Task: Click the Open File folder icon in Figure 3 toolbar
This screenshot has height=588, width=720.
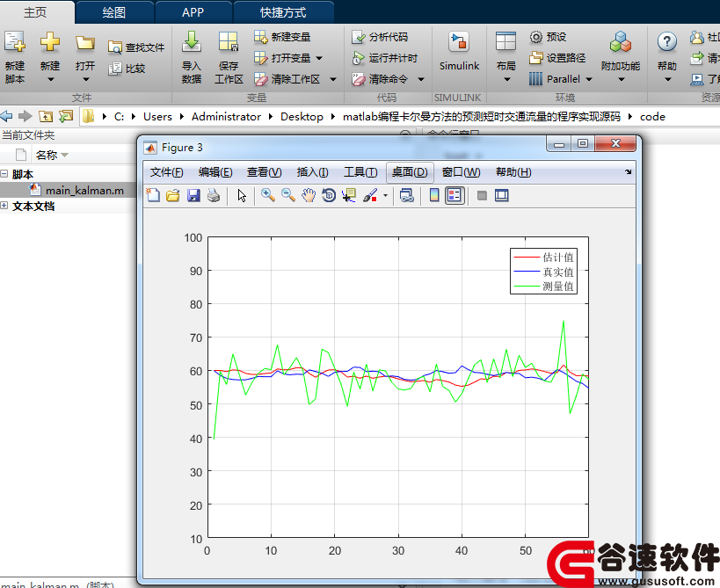Action: [x=173, y=195]
